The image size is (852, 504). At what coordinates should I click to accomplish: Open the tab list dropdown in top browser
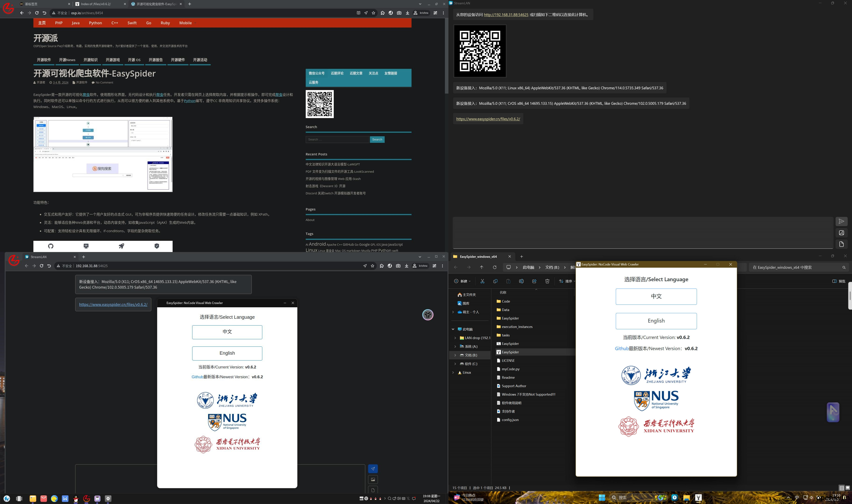(x=420, y=4)
